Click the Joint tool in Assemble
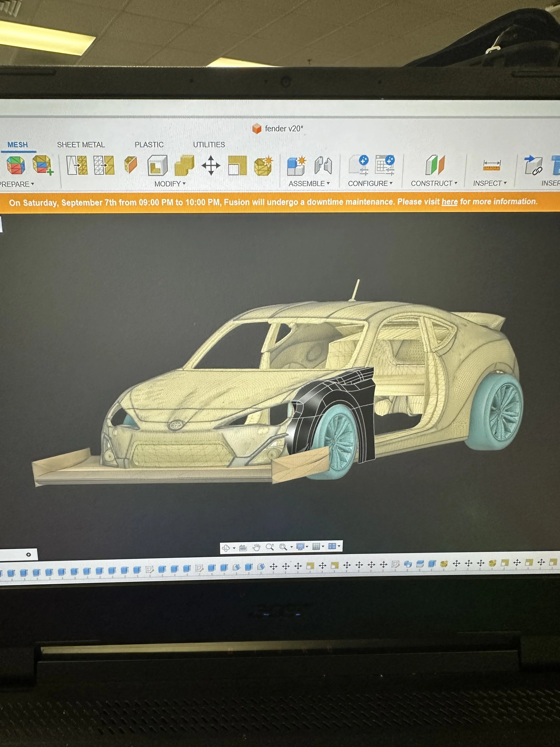Viewport: 560px width, 747px height. pos(323,165)
